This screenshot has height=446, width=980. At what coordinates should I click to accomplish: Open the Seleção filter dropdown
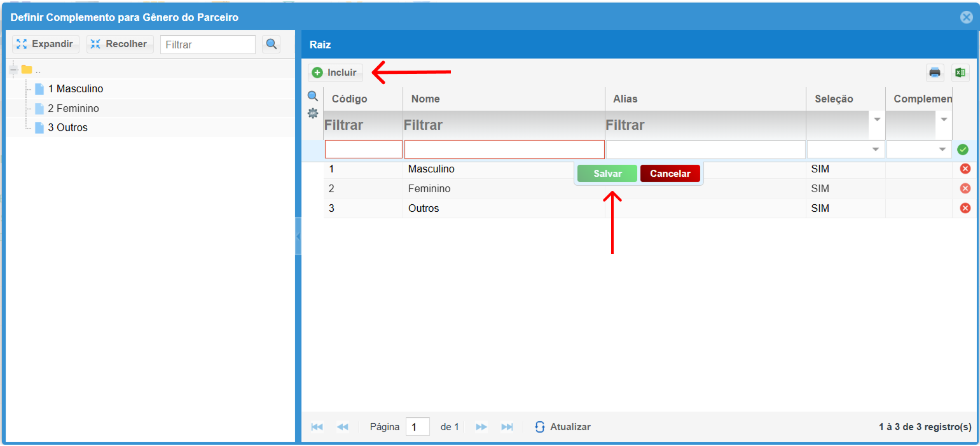pos(877,120)
